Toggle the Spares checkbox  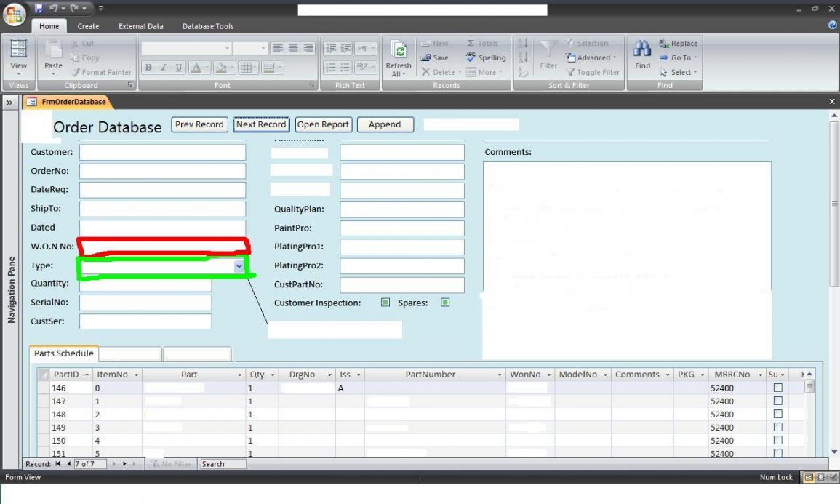pos(445,303)
